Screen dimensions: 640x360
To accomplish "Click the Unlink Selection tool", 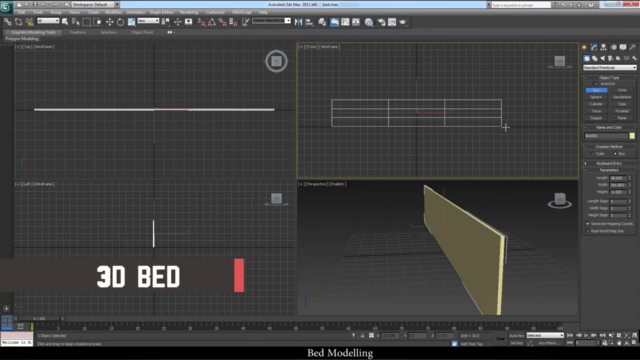I will 18,22.
